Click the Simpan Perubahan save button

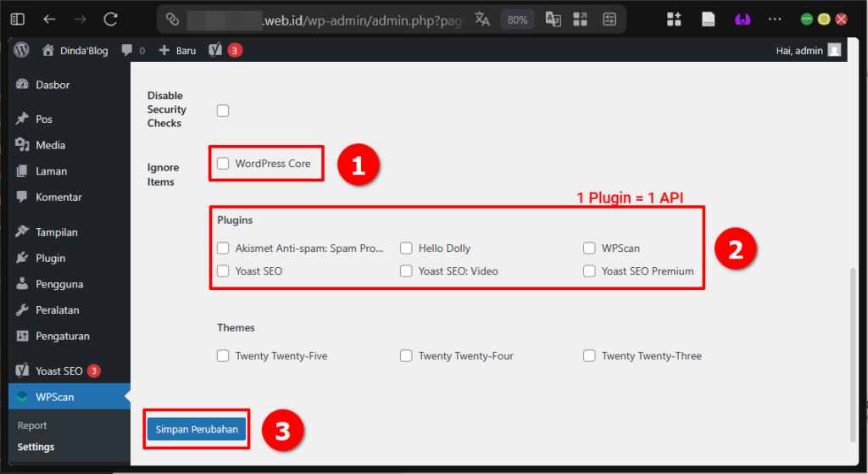pyautogui.click(x=197, y=429)
